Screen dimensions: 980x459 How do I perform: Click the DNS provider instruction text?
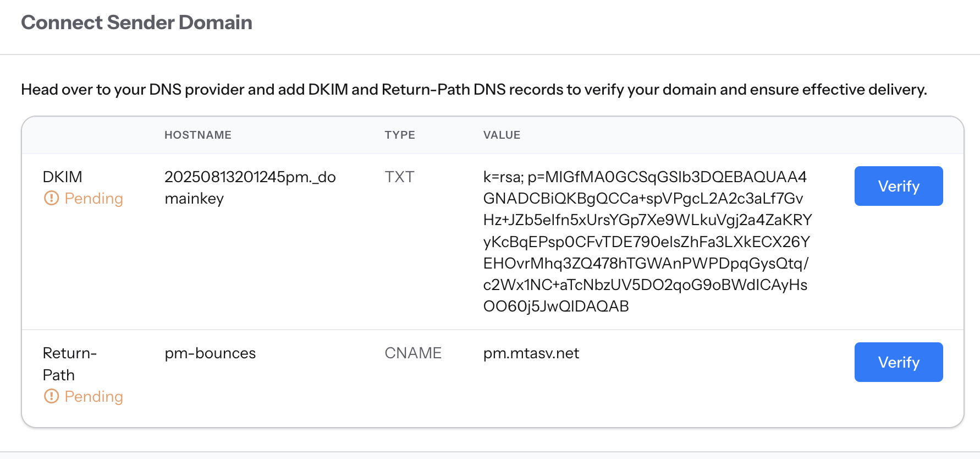[x=474, y=90]
